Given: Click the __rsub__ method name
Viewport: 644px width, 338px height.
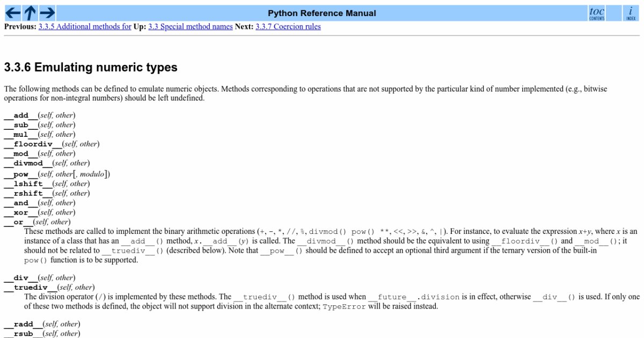Looking at the screenshot, I should (x=23, y=334).
